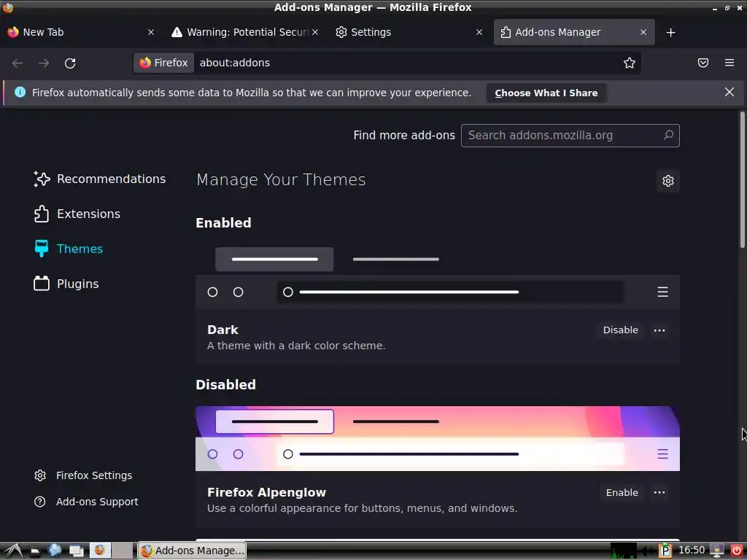Open more options for Firefox Alpenglow
The image size is (747, 560).
(659, 492)
